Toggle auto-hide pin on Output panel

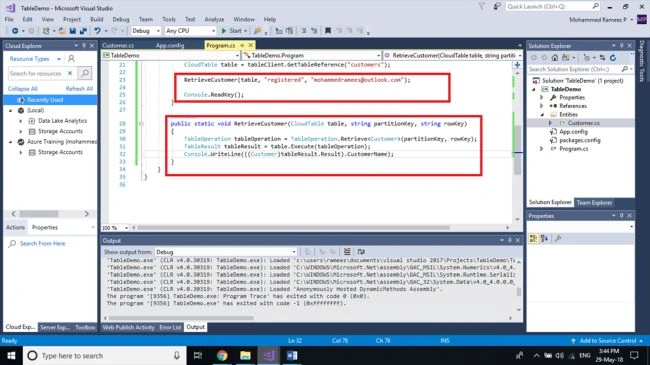(509, 240)
